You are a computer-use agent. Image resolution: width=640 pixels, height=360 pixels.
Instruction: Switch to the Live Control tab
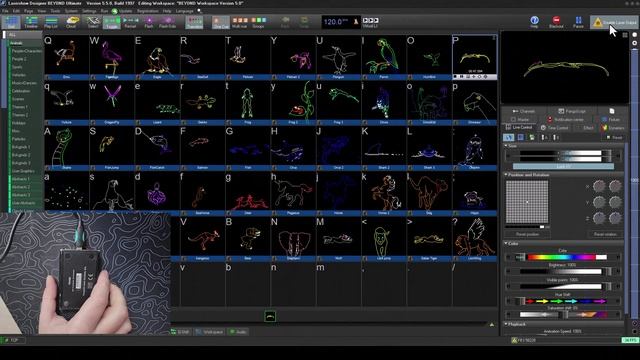pyautogui.click(x=518, y=128)
